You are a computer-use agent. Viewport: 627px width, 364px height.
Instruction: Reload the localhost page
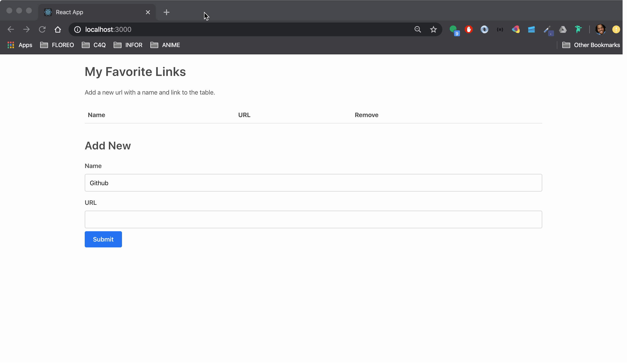point(42,30)
